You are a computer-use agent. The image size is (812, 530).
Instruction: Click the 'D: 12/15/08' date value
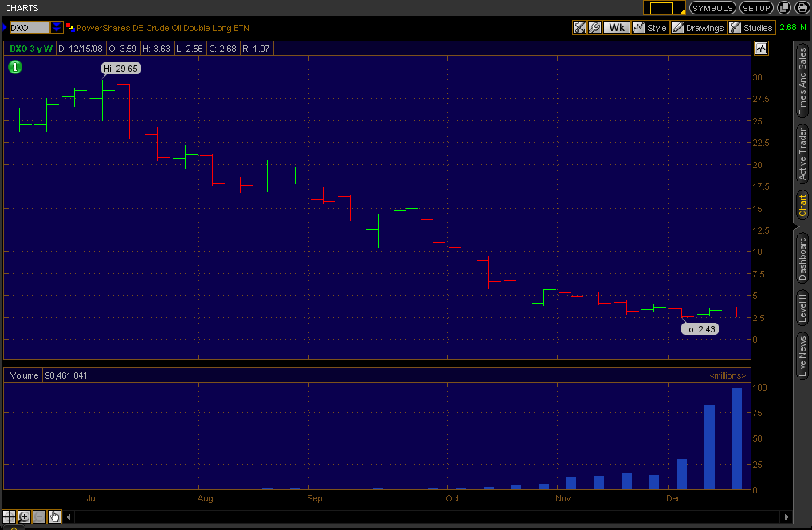pyautogui.click(x=80, y=49)
